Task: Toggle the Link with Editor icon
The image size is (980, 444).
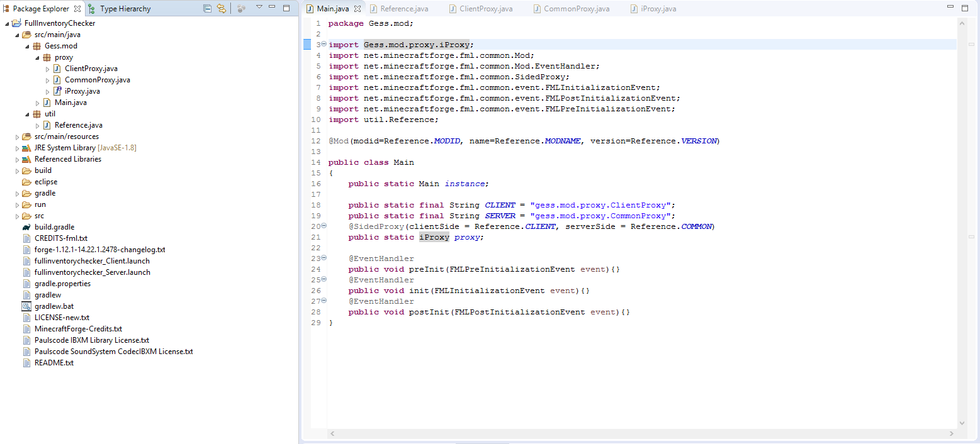Action: [221, 9]
